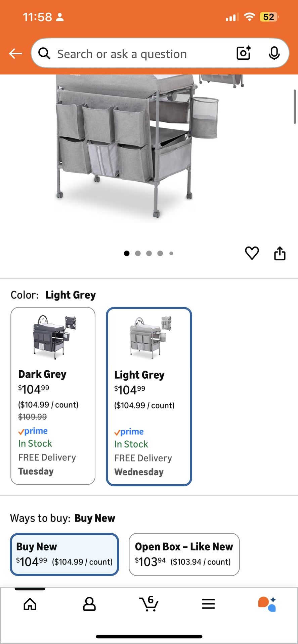298x644 pixels.
Task: Select the Dark Grey color option
Action: pos(53,396)
